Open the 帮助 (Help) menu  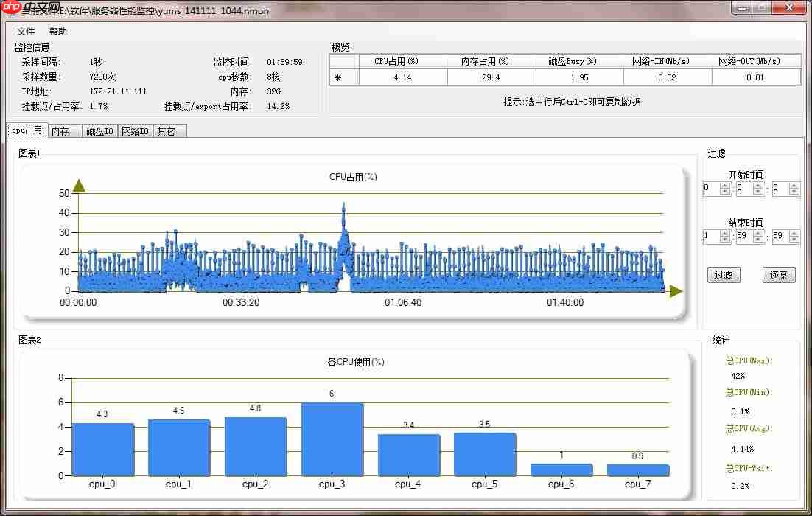point(57,31)
